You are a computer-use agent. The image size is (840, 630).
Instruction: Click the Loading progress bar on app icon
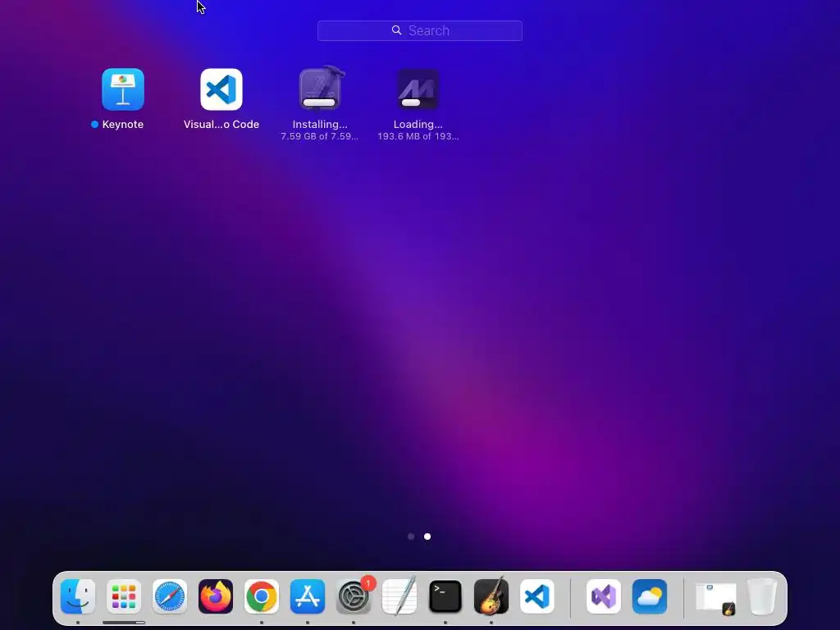click(411, 103)
